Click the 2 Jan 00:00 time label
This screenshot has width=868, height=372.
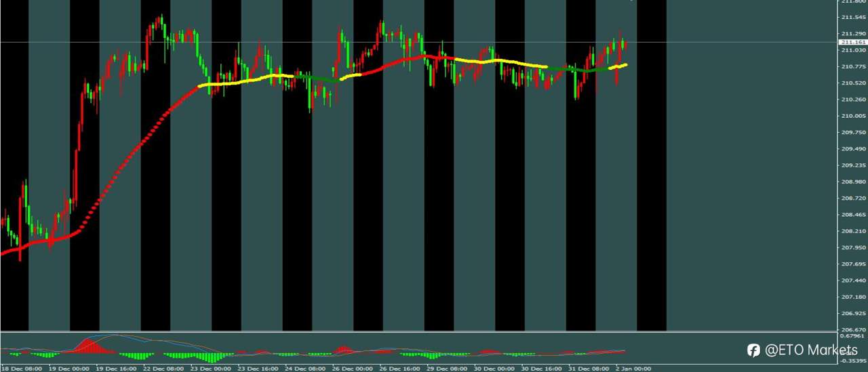coord(633,369)
